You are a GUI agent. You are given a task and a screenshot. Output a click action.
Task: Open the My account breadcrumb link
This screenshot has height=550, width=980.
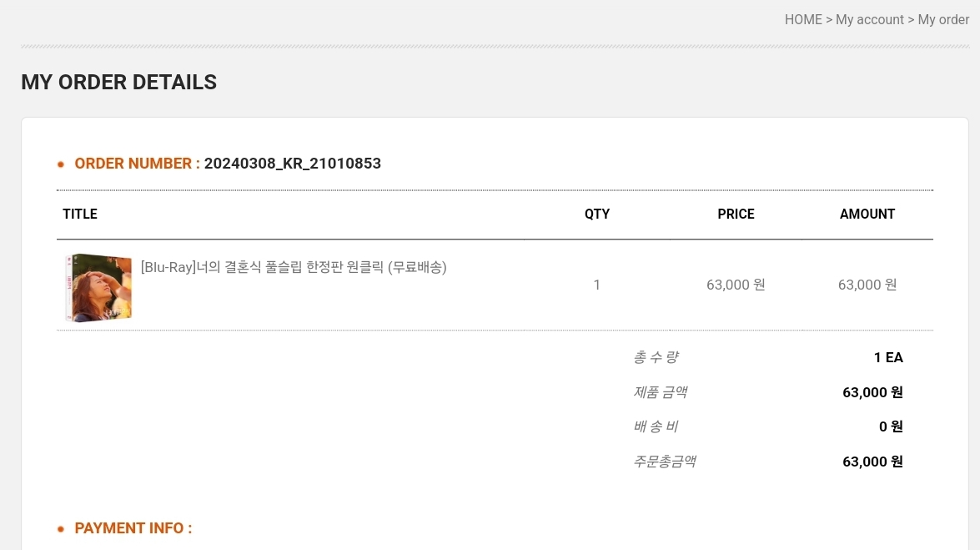[870, 19]
